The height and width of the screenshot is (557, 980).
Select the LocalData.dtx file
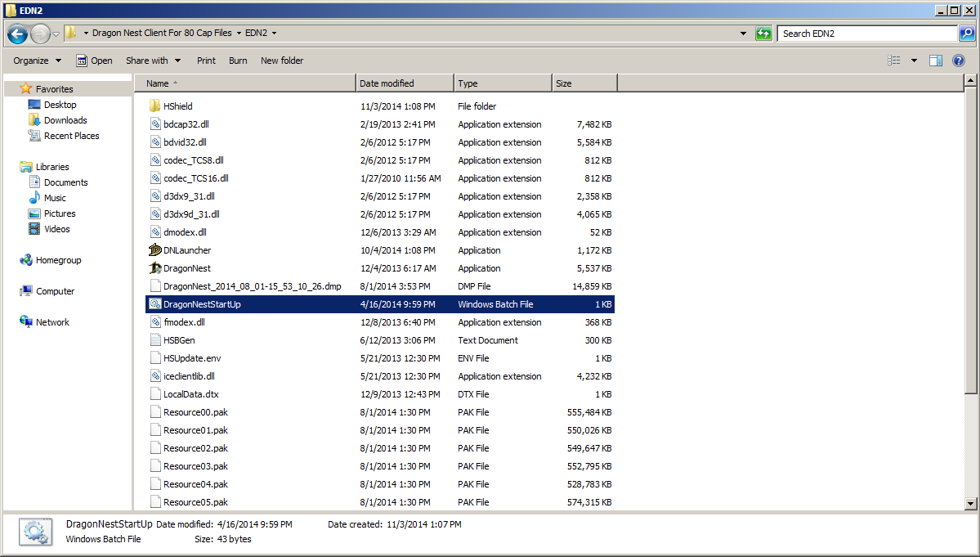[190, 394]
